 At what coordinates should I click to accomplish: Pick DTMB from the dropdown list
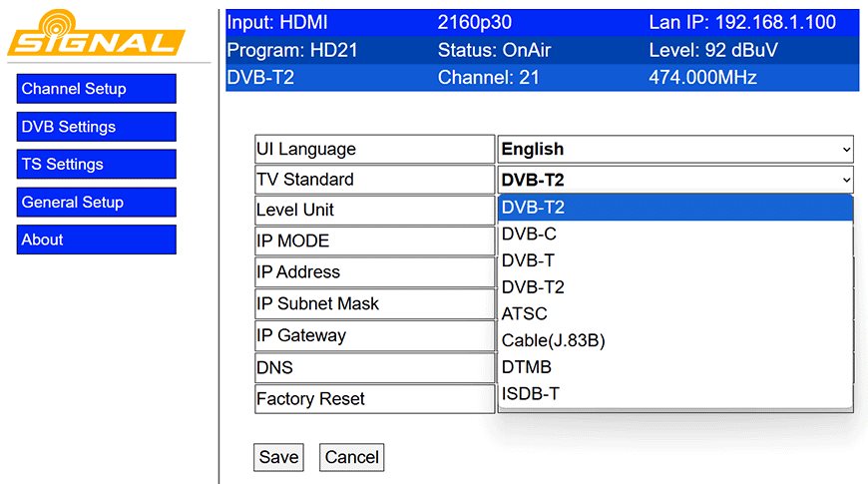675,367
